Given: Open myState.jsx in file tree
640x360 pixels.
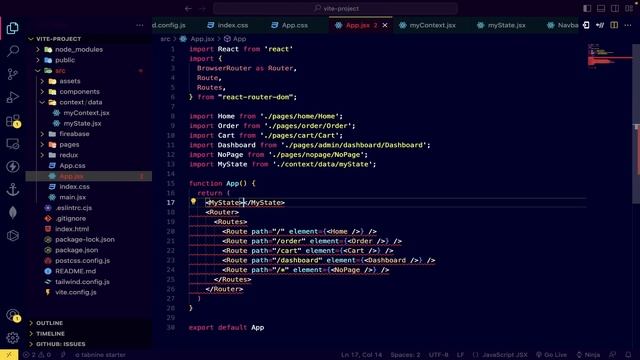Looking at the screenshot, I should 82,123.
